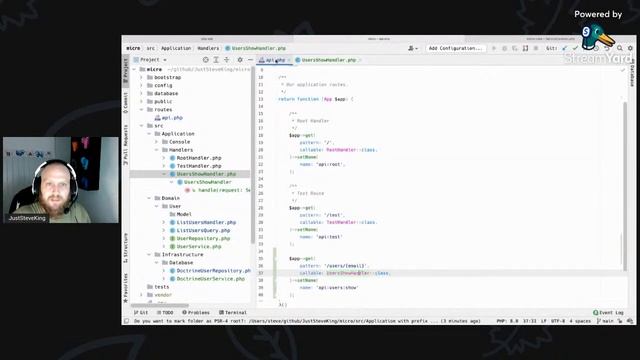Image resolution: width=640 pixels, height=360 pixels.
Task: Expand the vendor folder
Action: (x=142, y=295)
